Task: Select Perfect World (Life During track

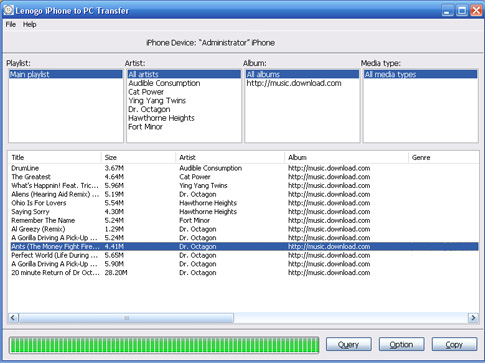Action: point(243,255)
